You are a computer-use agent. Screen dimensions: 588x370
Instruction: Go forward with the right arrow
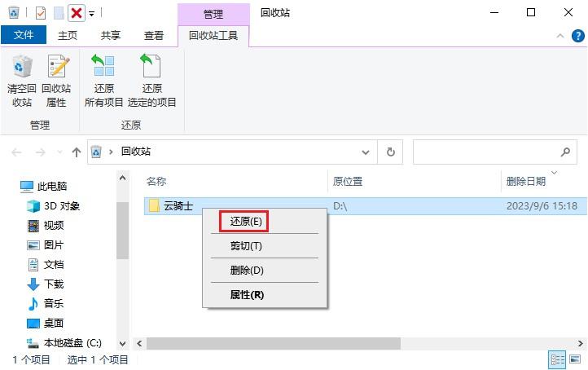[x=40, y=152]
